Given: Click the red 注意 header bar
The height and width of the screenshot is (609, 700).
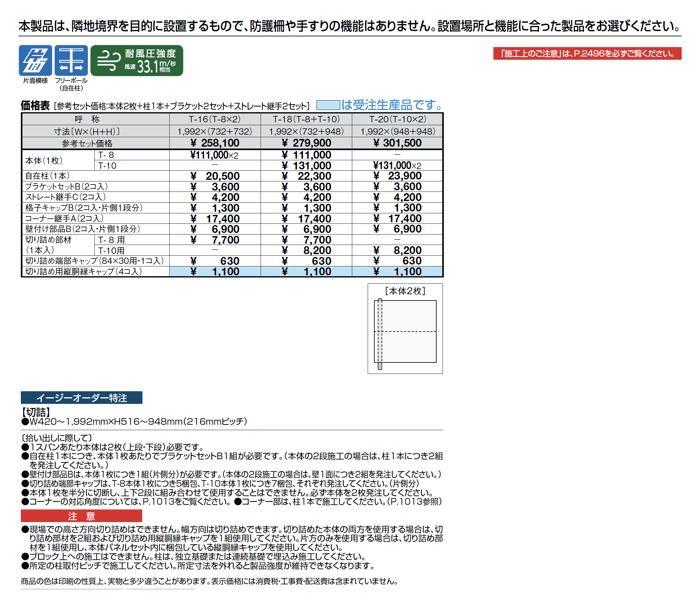Looking at the screenshot, I should pyautogui.click(x=81, y=516).
